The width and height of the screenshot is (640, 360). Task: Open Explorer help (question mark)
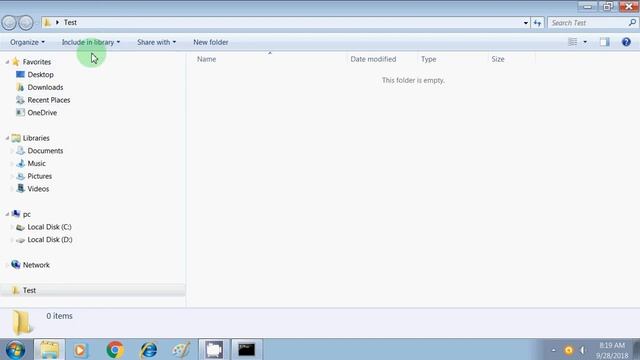coord(626,42)
